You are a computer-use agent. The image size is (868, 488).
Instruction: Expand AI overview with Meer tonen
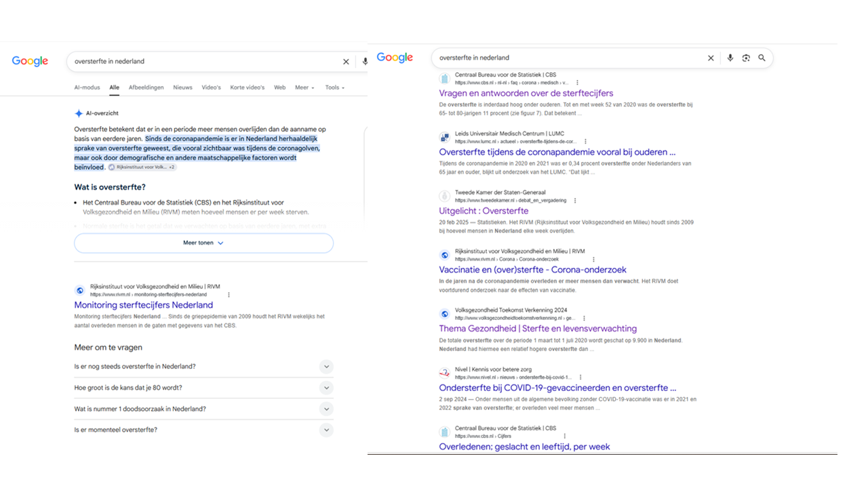[x=203, y=243]
